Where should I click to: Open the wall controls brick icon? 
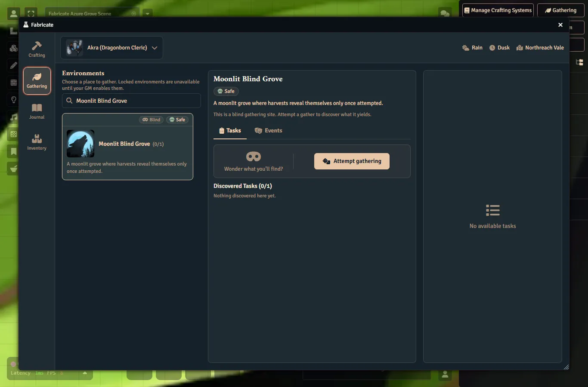(x=14, y=83)
